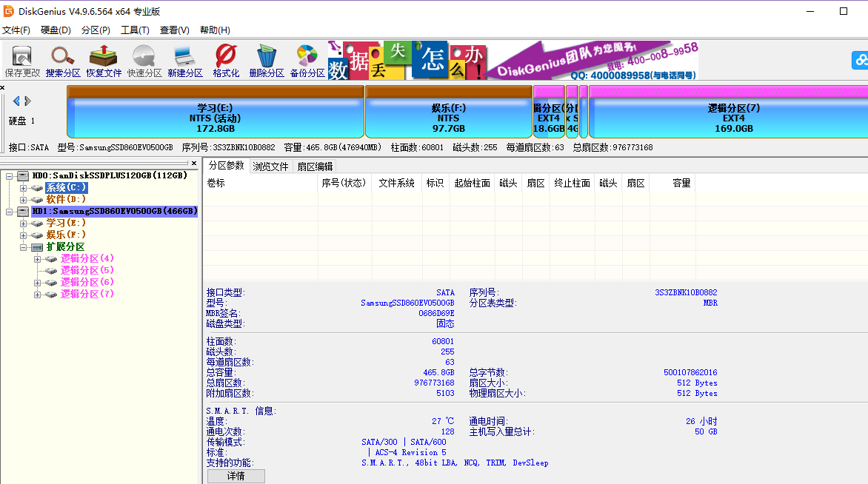Click the 新建分区 new partition icon
This screenshot has width=868, height=484.
[184, 58]
